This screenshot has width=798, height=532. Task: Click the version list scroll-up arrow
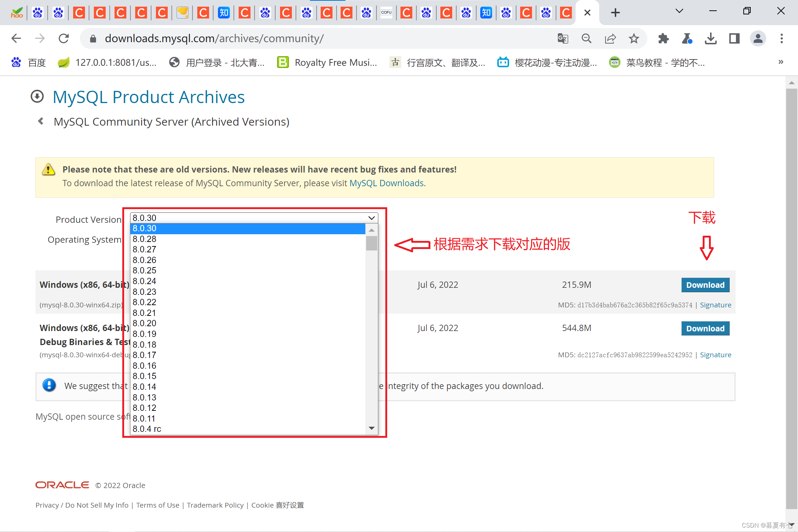[x=372, y=230]
